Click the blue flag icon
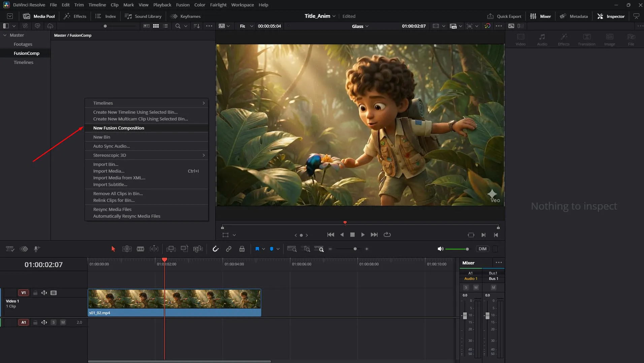Viewport: 644px width, 363px height. point(257,249)
